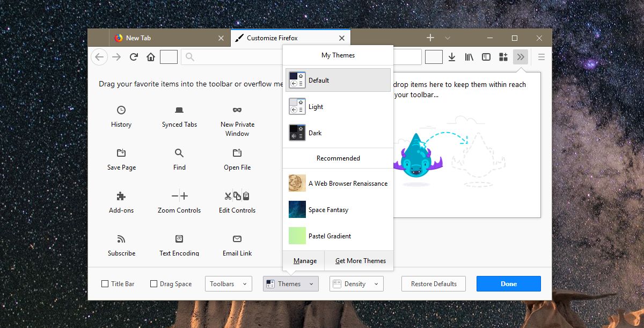Select the Find magnifier icon
Image resolution: width=644 pixels, height=328 pixels.
coord(179,153)
